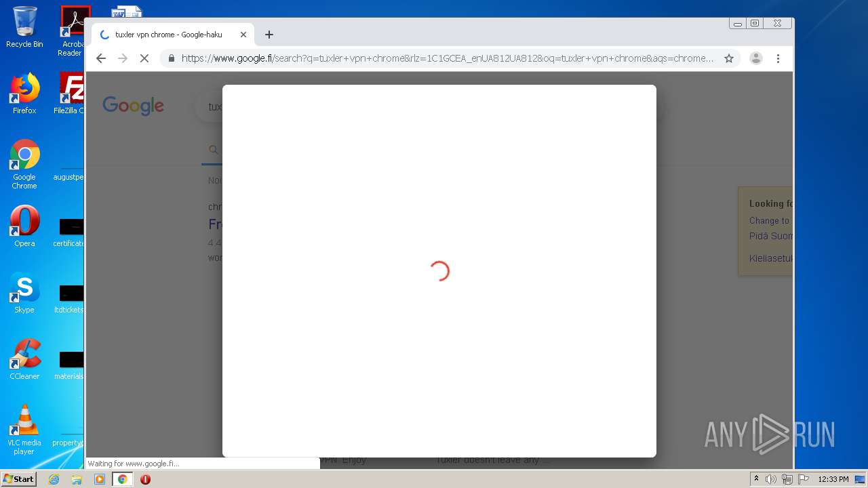Open certificate desktop file
This screenshot has width=868, height=488.
click(x=69, y=231)
